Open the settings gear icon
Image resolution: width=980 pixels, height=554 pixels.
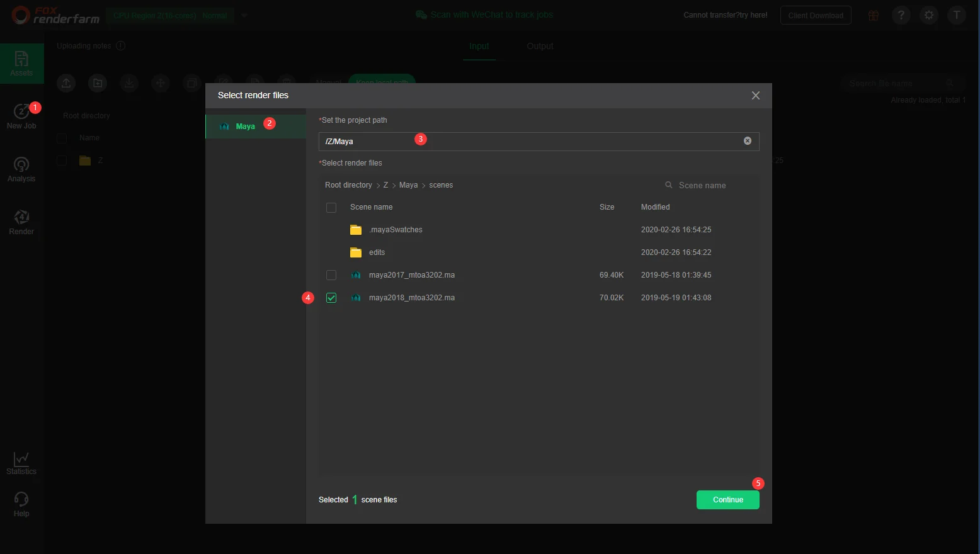click(929, 15)
